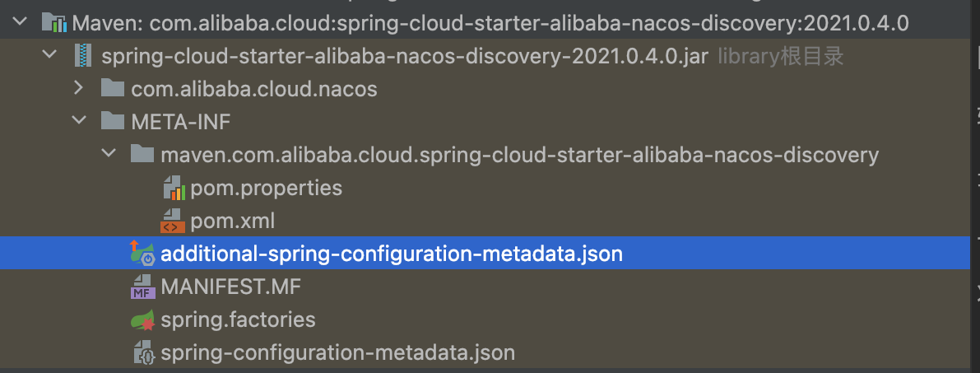Click the META-INF folder icon

click(112, 122)
